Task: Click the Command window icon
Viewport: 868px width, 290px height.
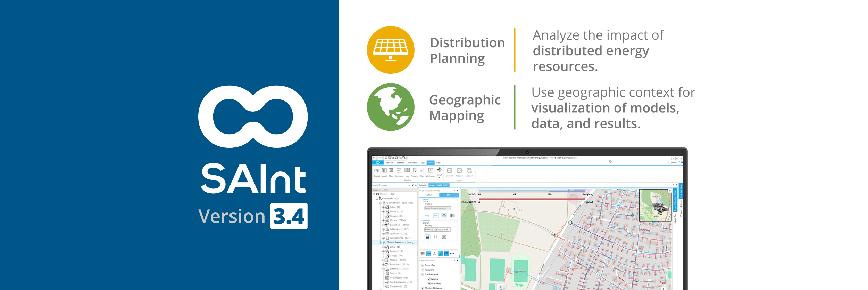Action: 399,171
